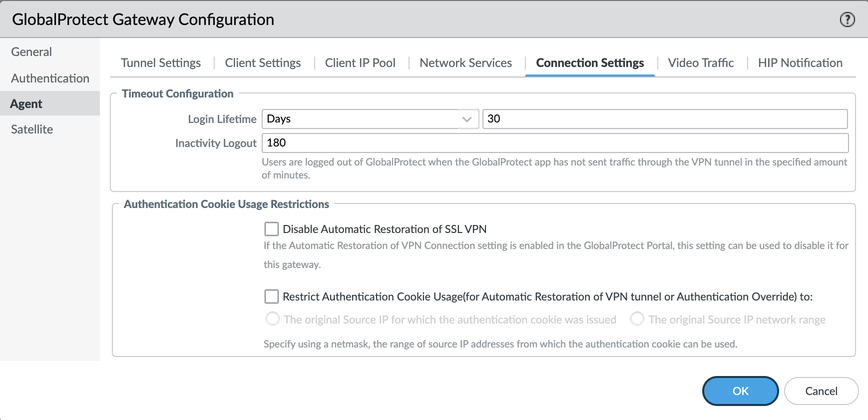
Task: Click the Login Lifetime value field showing 30
Action: (x=665, y=119)
